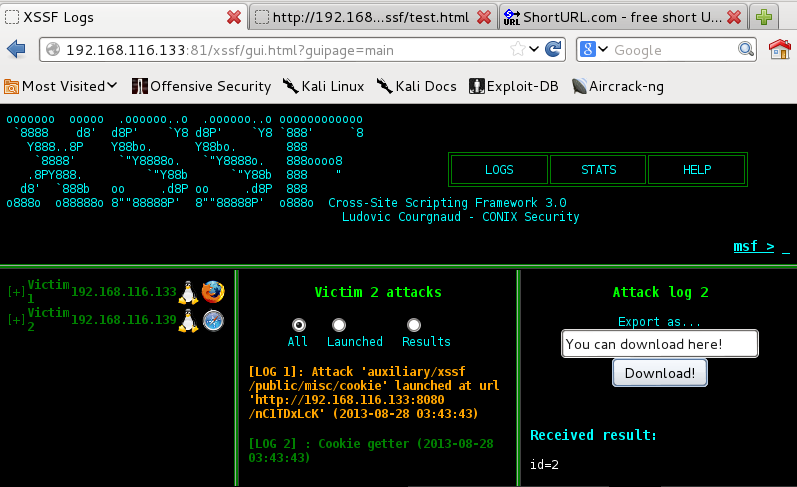Bookmark page with the star icon
This screenshot has width=797, height=487.
(x=518, y=49)
